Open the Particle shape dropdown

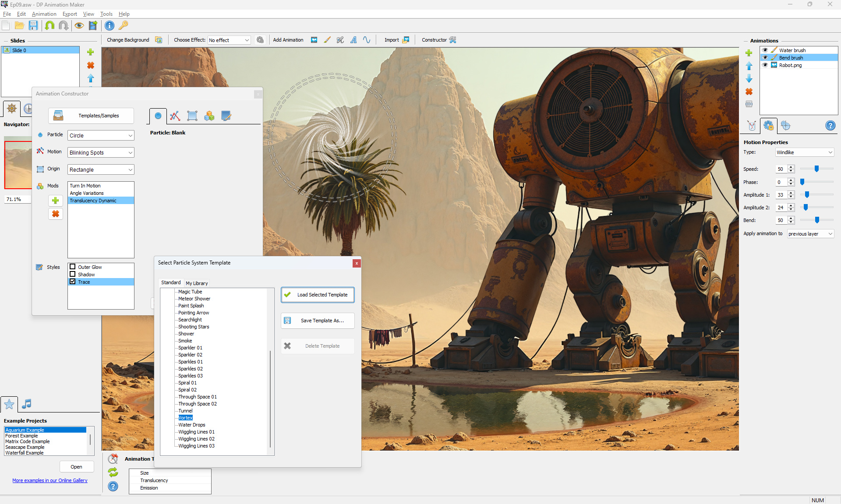pos(101,136)
